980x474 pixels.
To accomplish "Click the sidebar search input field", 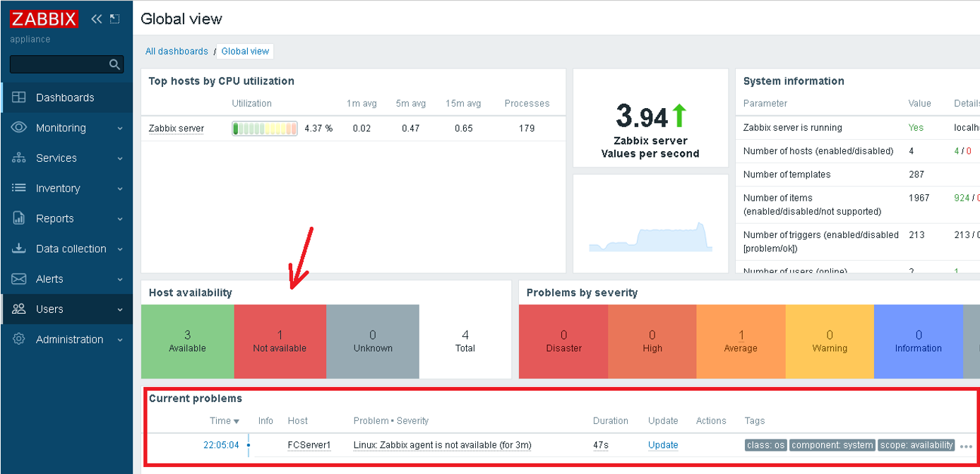I will tap(66, 64).
